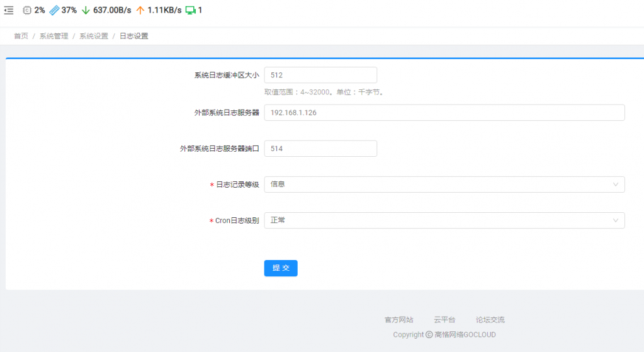Navigate to 系统设置 breadcrumb item

click(94, 37)
